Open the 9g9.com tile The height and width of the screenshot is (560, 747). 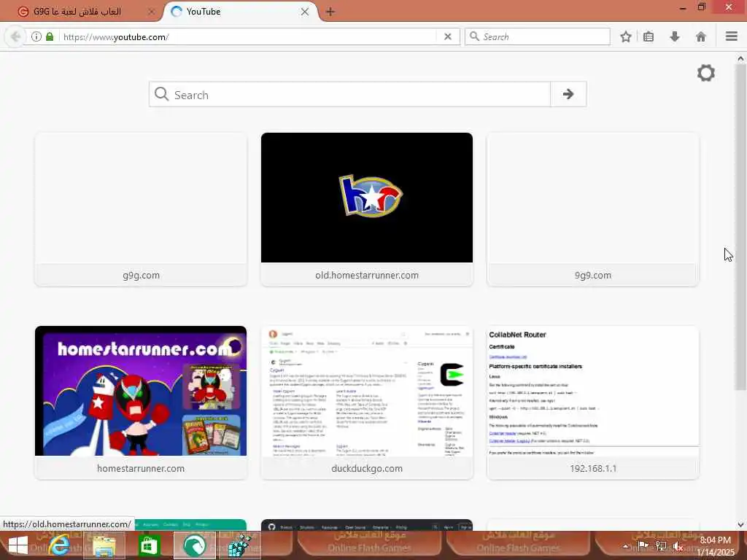pos(592,209)
